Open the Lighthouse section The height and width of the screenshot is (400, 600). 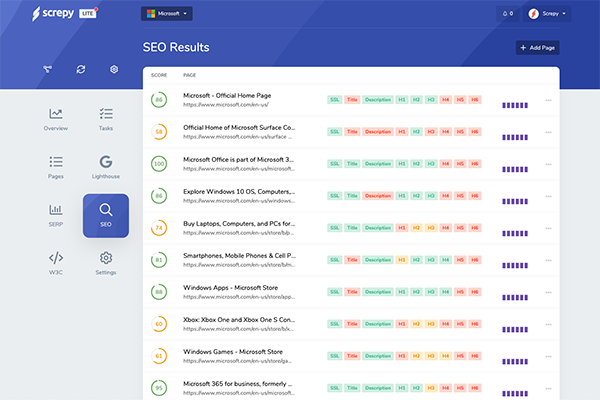(x=106, y=167)
